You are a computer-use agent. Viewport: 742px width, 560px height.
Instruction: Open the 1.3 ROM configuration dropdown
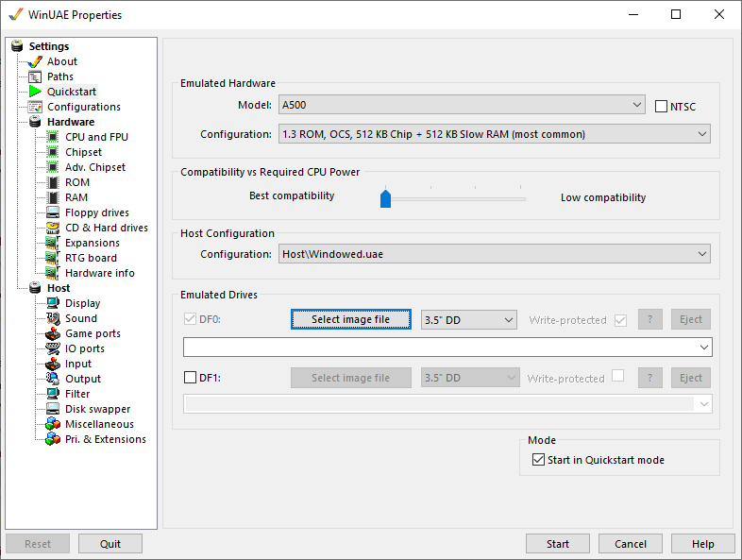pyautogui.click(x=494, y=134)
